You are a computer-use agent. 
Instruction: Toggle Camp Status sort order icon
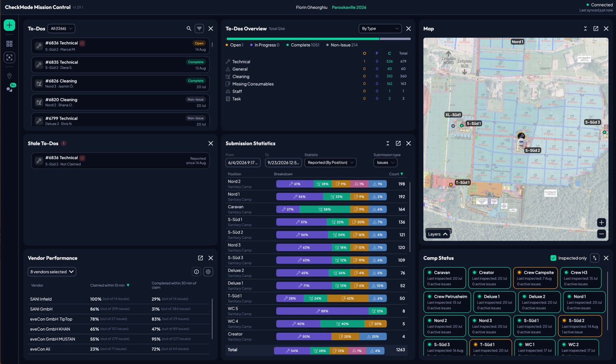pyautogui.click(x=595, y=258)
